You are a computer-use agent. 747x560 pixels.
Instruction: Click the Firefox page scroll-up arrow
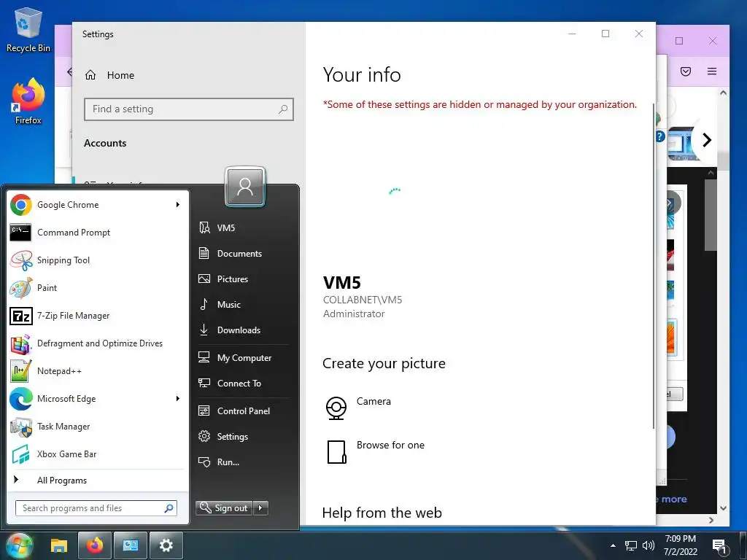tap(723, 93)
